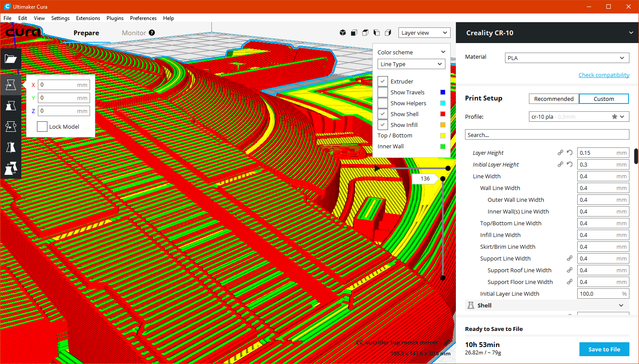Select the Mirror tool in left toolbar
This screenshot has height=364, width=639.
click(x=10, y=147)
